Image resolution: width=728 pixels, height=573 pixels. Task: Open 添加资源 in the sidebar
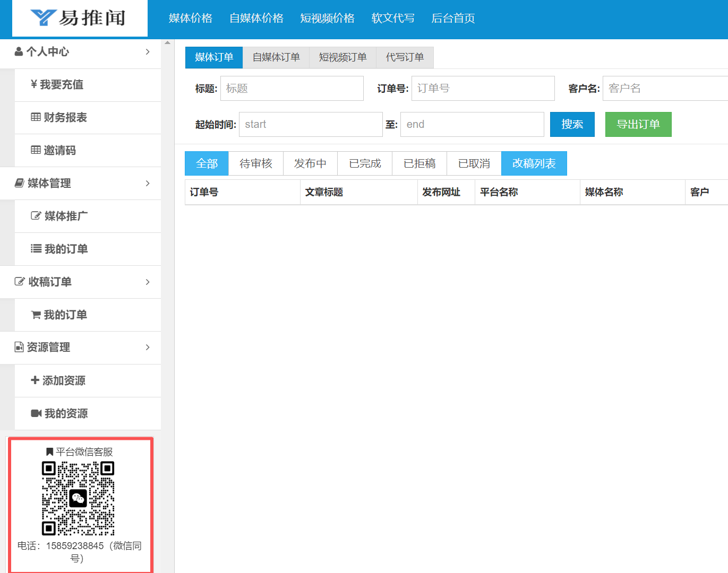(x=88, y=381)
